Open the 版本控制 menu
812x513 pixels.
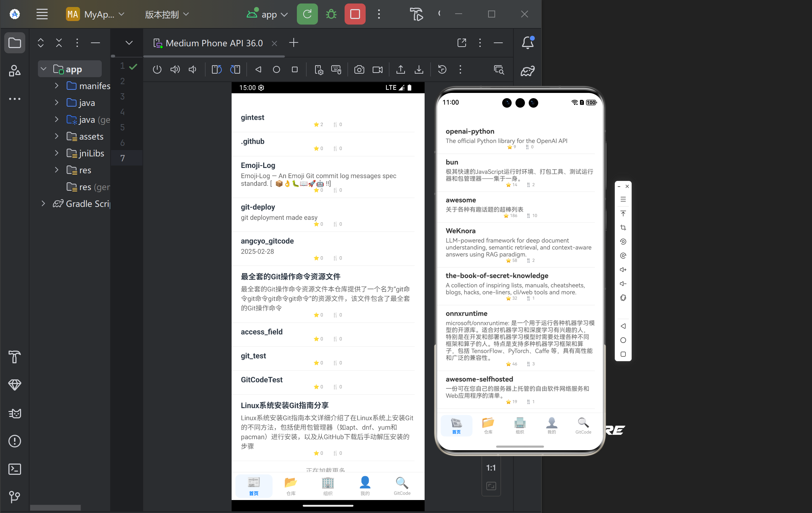point(167,14)
